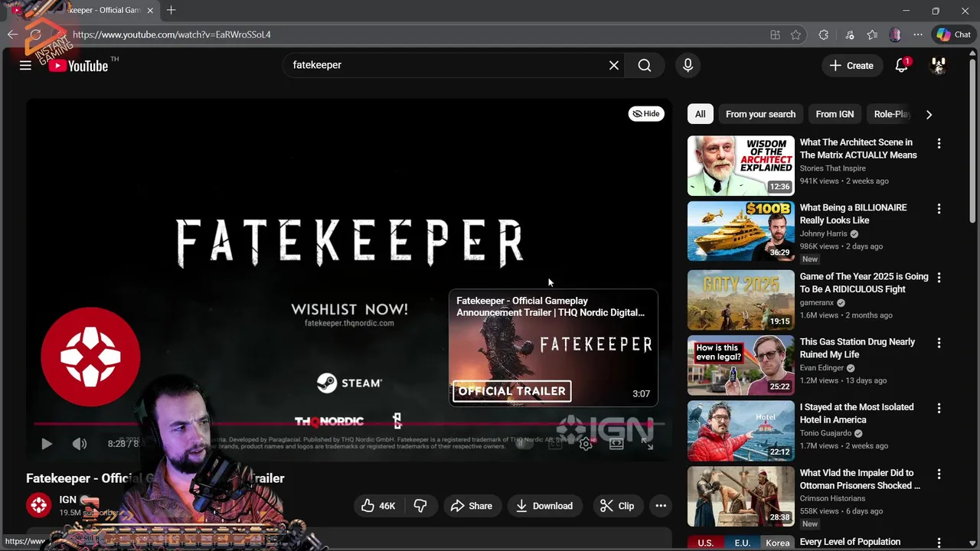
Task: Mute the video volume
Action: (79, 444)
